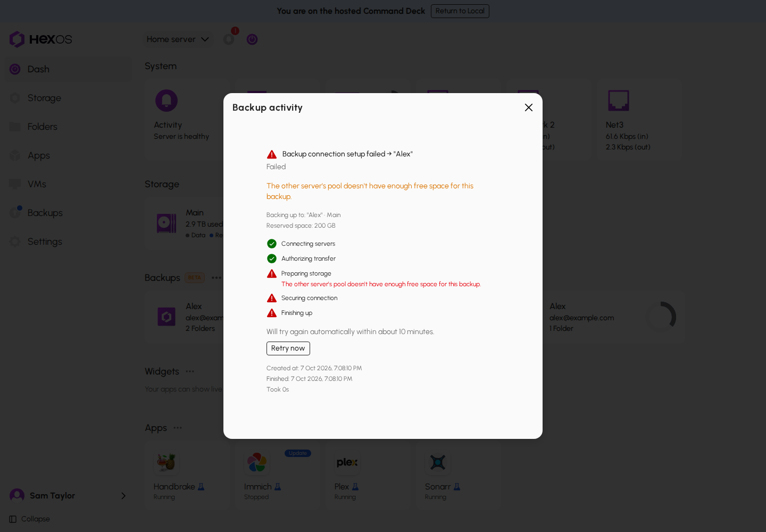Open the Plex app icon
Screen dimensions: 766x532
pyautogui.click(x=347, y=463)
